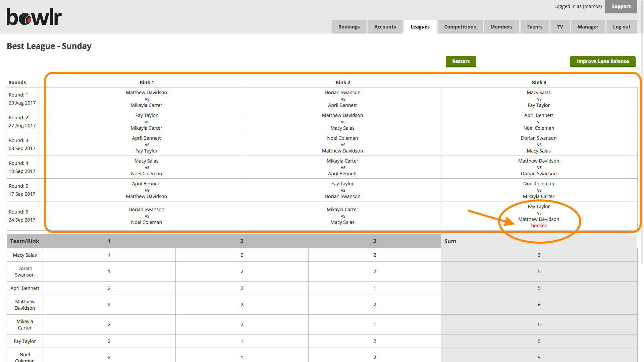Open the Manager tab
Screen dimensions: 644x362
click(588, 27)
